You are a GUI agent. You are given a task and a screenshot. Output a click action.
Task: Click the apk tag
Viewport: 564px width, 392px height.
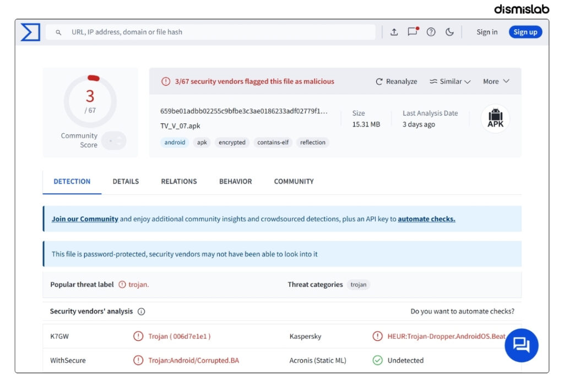202,143
